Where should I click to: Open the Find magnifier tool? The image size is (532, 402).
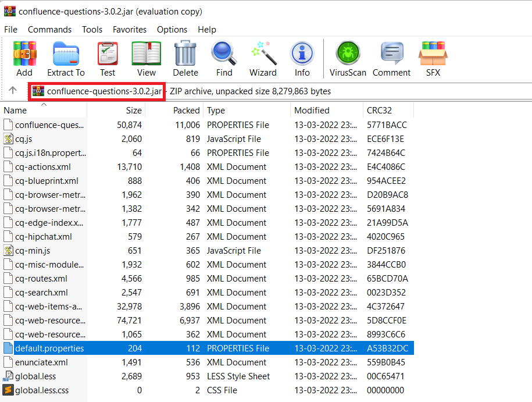[224, 53]
